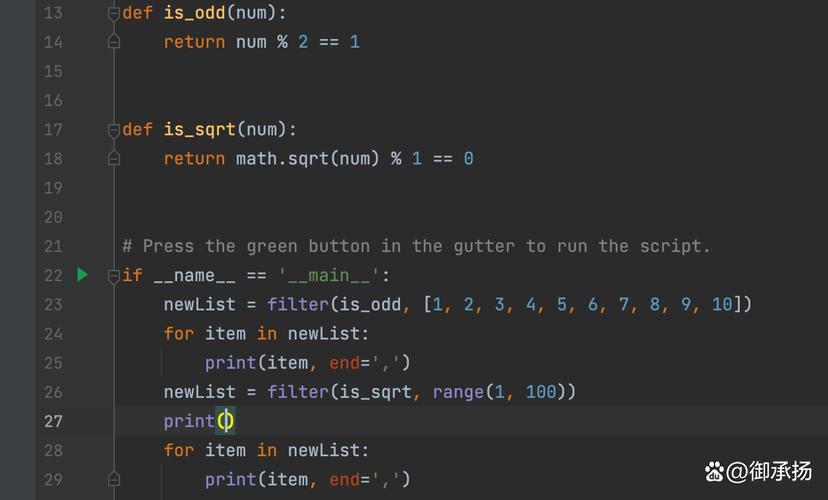Click '__name__' on line 22
The image size is (828, 500).
click(x=194, y=276)
